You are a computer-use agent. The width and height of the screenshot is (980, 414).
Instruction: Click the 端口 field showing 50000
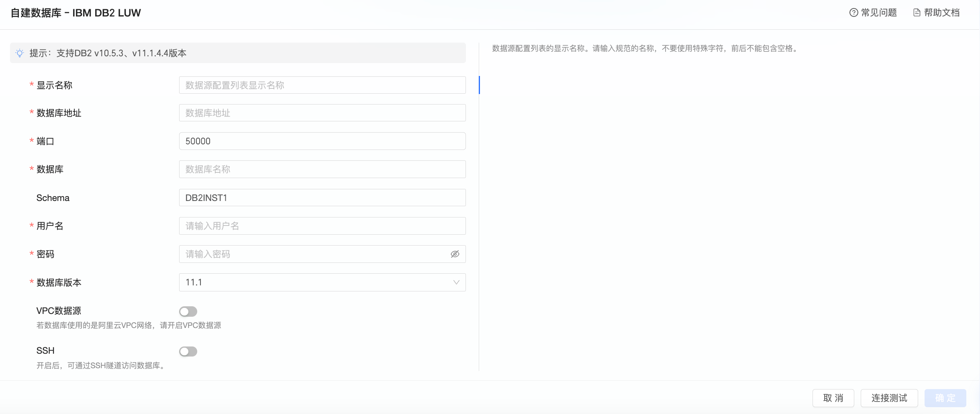(322, 141)
